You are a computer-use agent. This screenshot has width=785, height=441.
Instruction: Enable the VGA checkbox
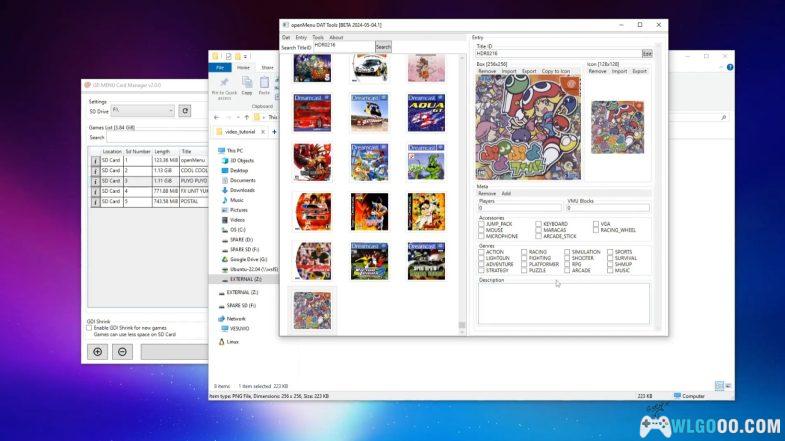click(x=596, y=224)
